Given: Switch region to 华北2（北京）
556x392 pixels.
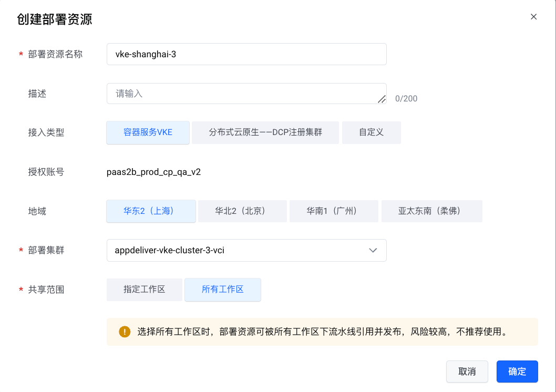Looking at the screenshot, I should [x=242, y=211].
